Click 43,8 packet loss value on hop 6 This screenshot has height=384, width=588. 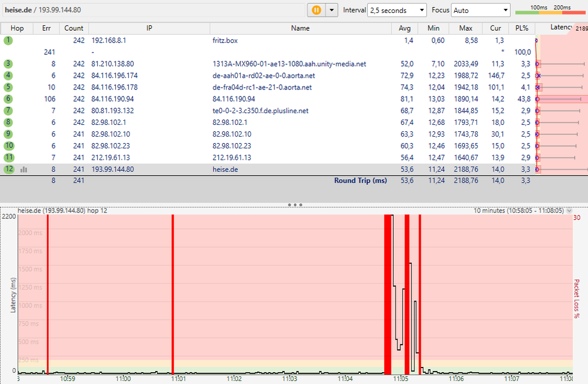[x=524, y=99]
